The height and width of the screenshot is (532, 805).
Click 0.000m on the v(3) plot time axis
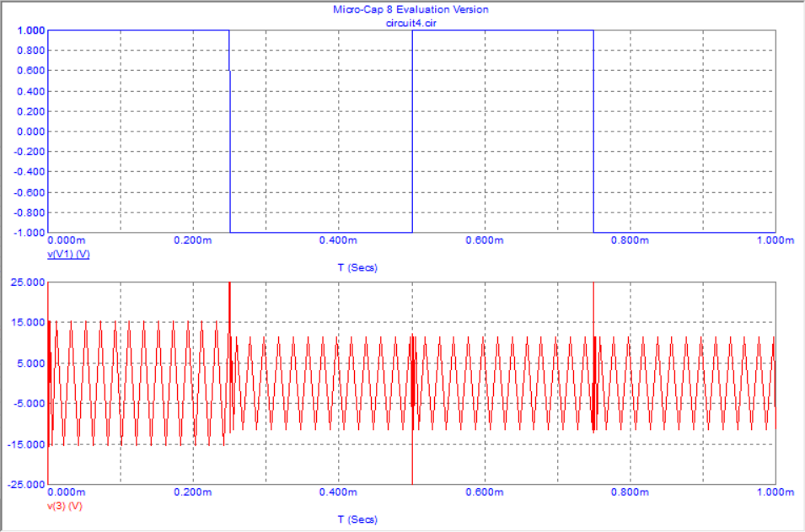67,492
